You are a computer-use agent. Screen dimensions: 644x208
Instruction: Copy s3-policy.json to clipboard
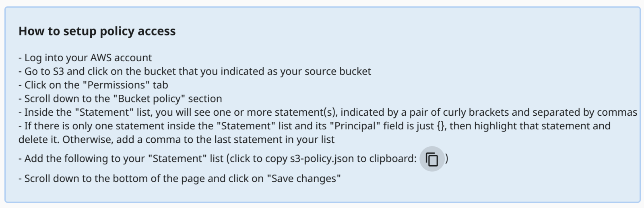[x=431, y=159]
